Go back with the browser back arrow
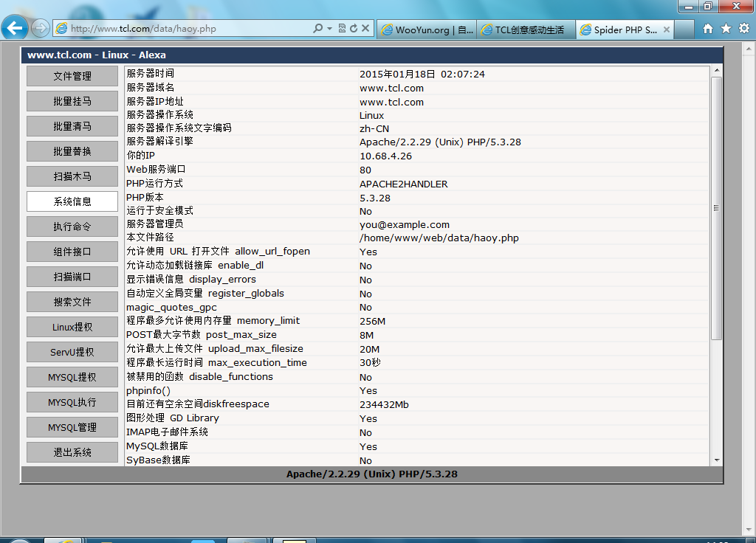756x543 pixels. point(15,28)
